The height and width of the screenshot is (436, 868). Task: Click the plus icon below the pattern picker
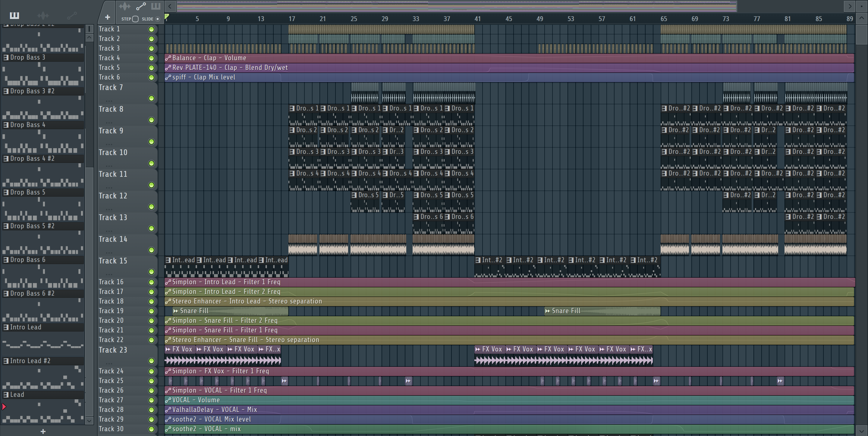[43, 431]
